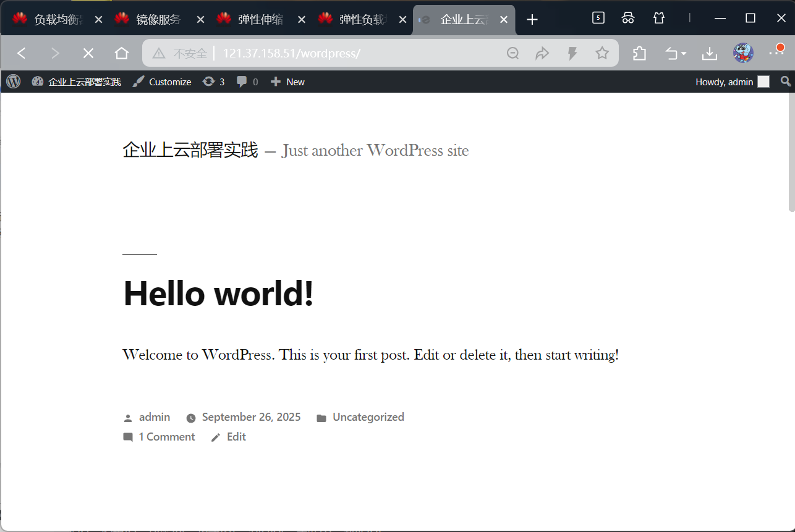
Task: View comments awaiting moderation in admin bar
Action: [247, 82]
